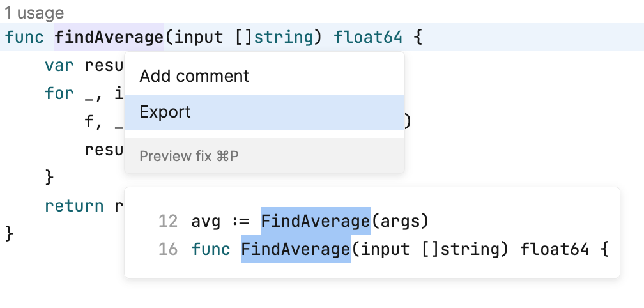The height and width of the screenshot is (308, 644).
Task: Click the float64 return type in the editor
Action: pos(367,38)
